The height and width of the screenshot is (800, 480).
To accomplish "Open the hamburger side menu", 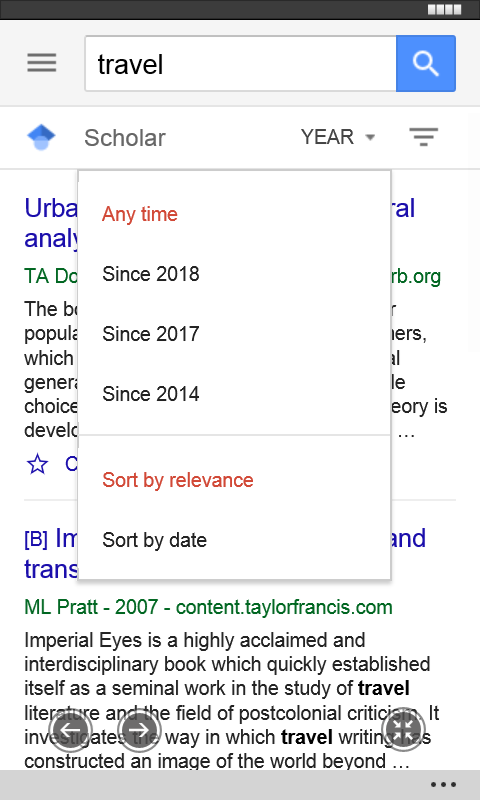I will point(42,63).
